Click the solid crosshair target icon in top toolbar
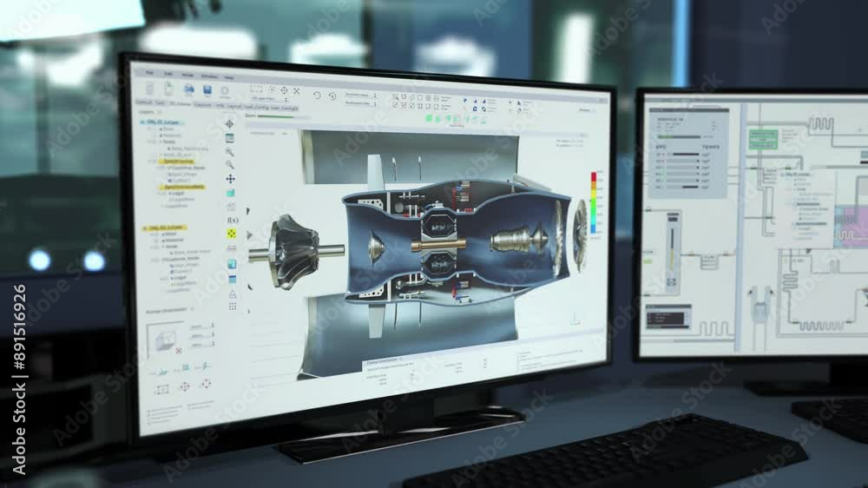The height and width of the screenshot is (488, 868). pos(284,89)
